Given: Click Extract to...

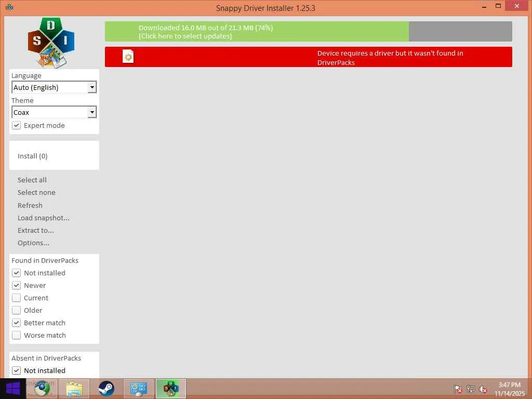Looking at the screenshot, I should (36, 231).
